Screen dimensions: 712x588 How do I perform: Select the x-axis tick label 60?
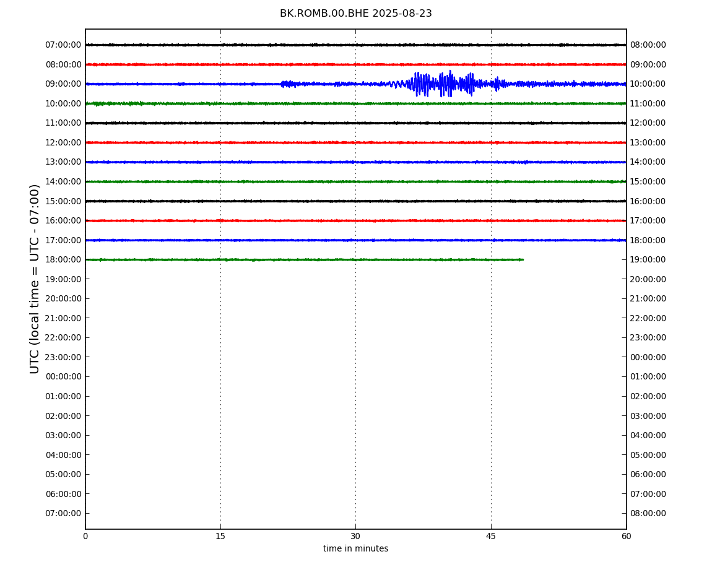[626, 537]
